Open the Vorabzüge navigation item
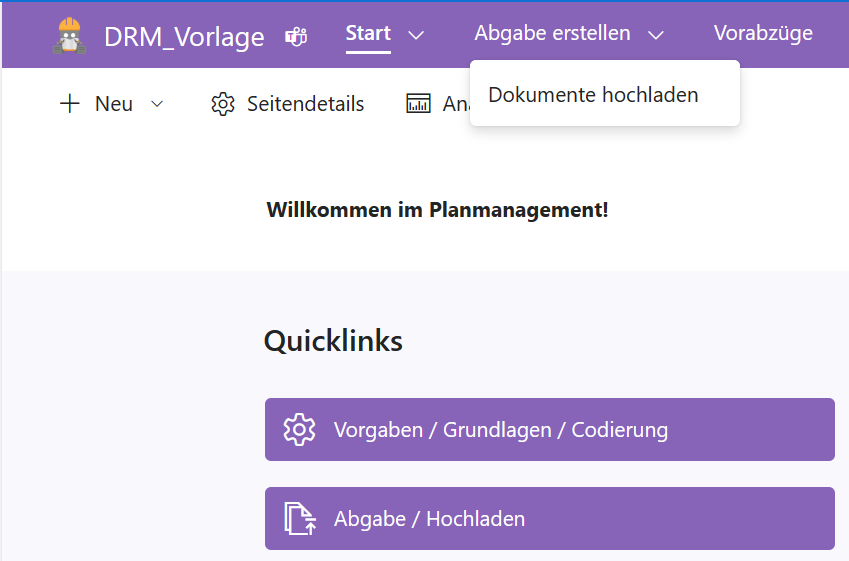Screen dimensions: 849x561 coord(763,34)
